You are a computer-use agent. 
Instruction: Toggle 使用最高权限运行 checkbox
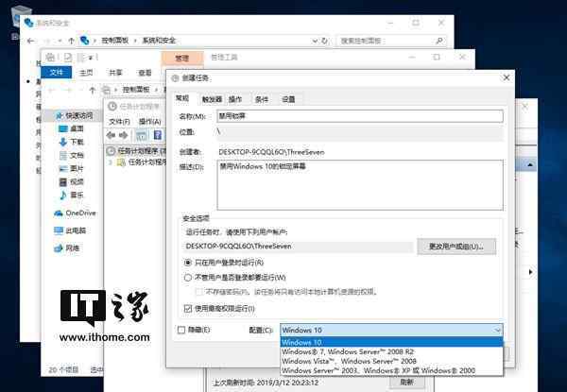188,309
